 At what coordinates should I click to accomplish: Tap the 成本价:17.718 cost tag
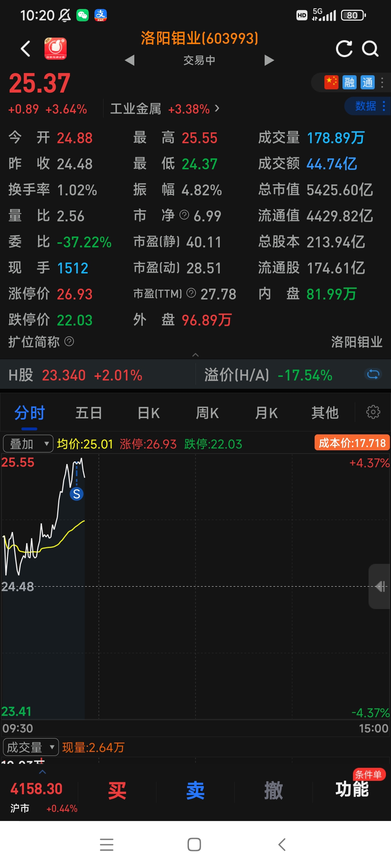point(352,443)
